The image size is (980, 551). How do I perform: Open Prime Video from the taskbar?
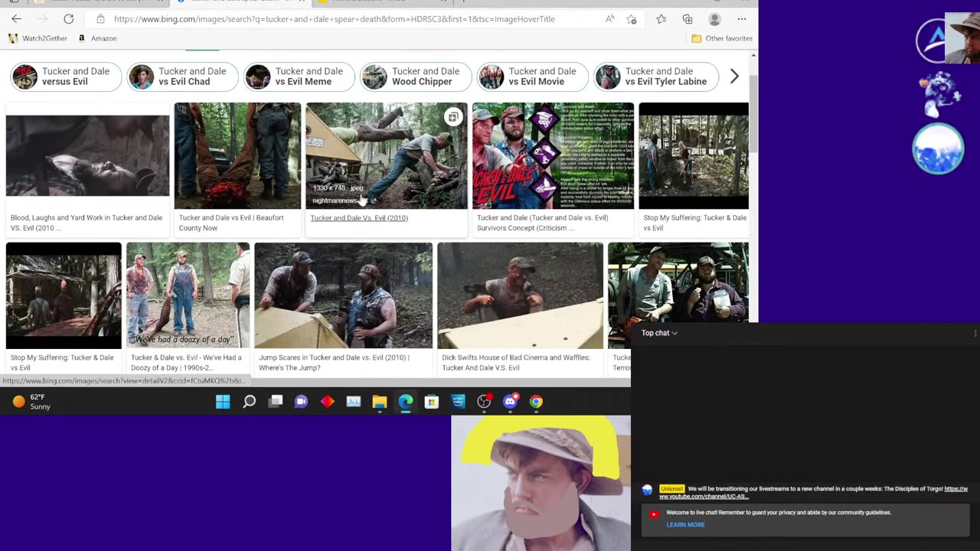click(458, 402)
